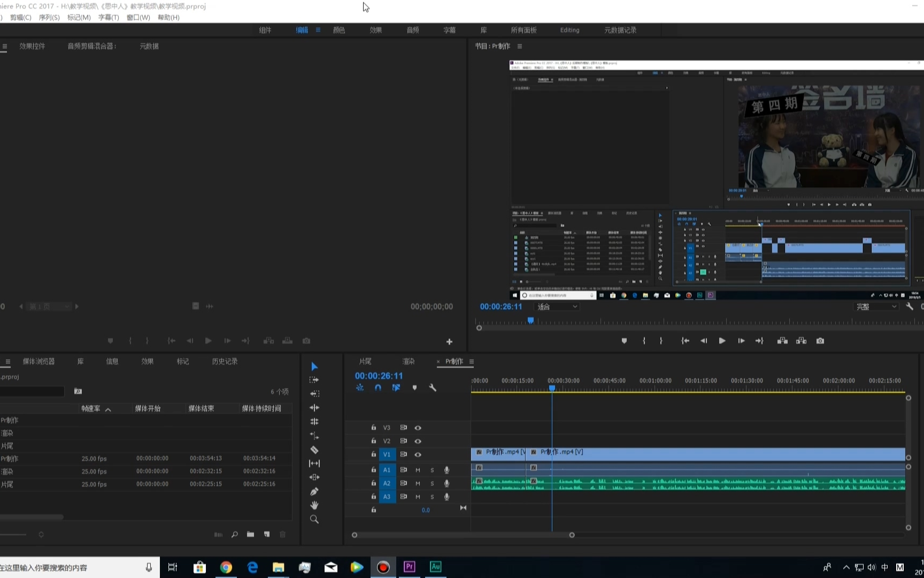Image resolution: width=924 pixels, height=578 pixels.
Task: Play the sequence in program monitor
Action: [722, 341]
